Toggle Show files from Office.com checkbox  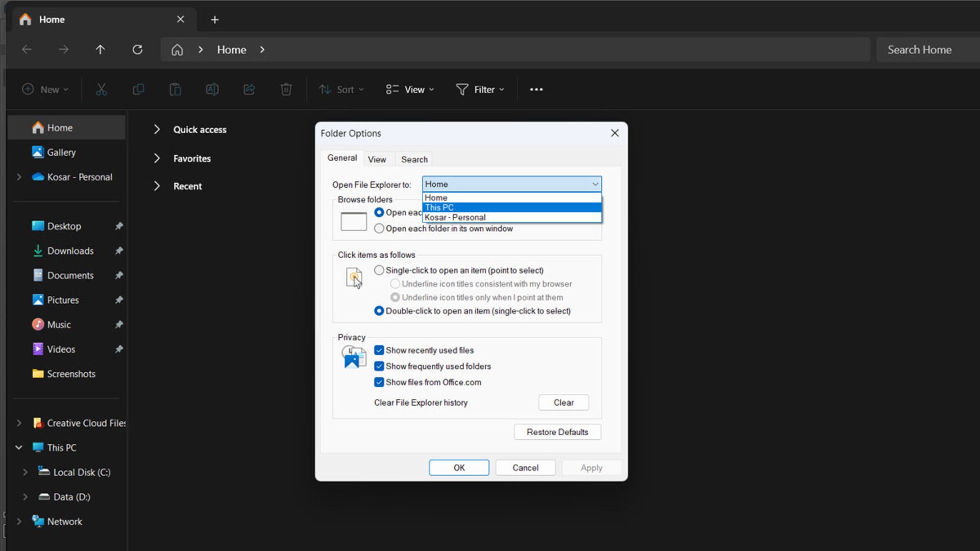(379, 382)
